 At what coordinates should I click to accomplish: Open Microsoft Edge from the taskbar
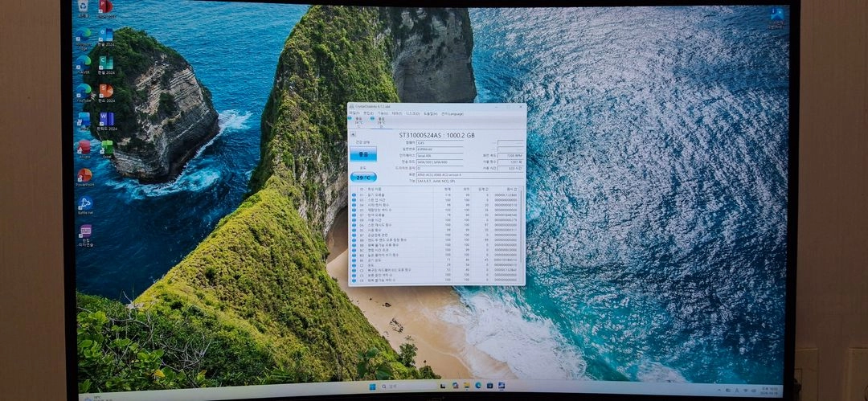pos(478,386)
